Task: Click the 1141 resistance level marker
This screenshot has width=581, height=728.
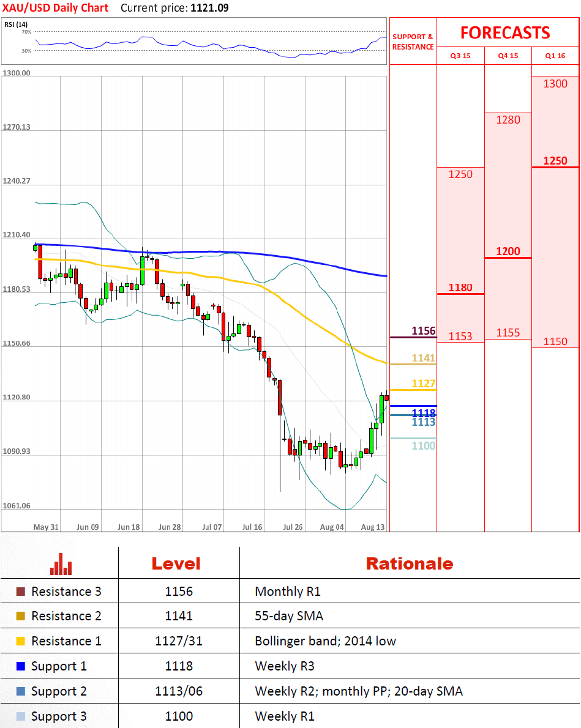Action: click(424, 358)
